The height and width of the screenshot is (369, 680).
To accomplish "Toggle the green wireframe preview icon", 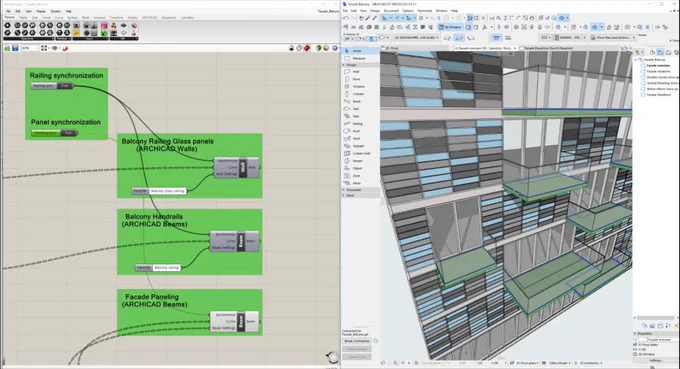I will (x=318, y=48).
